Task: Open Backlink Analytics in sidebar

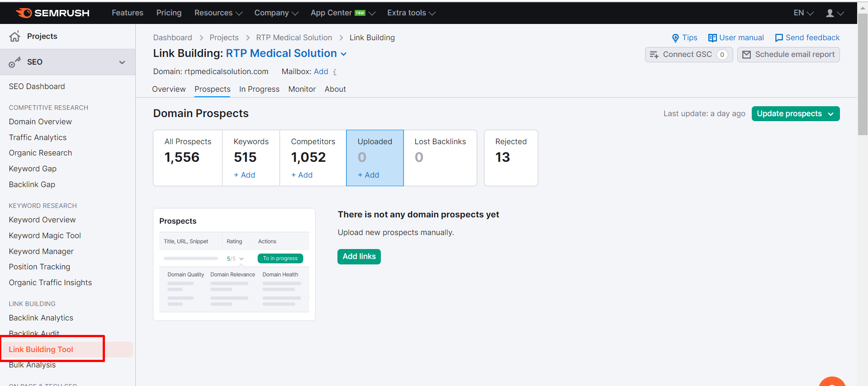Action: [41, 318]
